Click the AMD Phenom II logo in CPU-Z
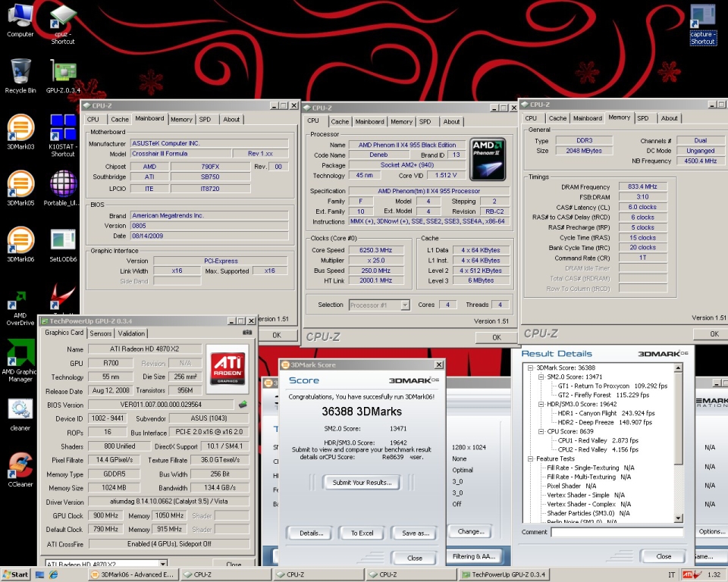Image resolution: width=728 pixels, height=582 pixels. 488,158
